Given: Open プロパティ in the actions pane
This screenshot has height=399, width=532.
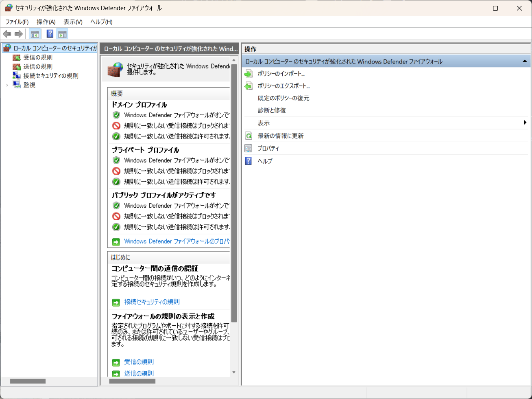Looking at the screenshot, I should pyautogui.click(x=268, y=148).
